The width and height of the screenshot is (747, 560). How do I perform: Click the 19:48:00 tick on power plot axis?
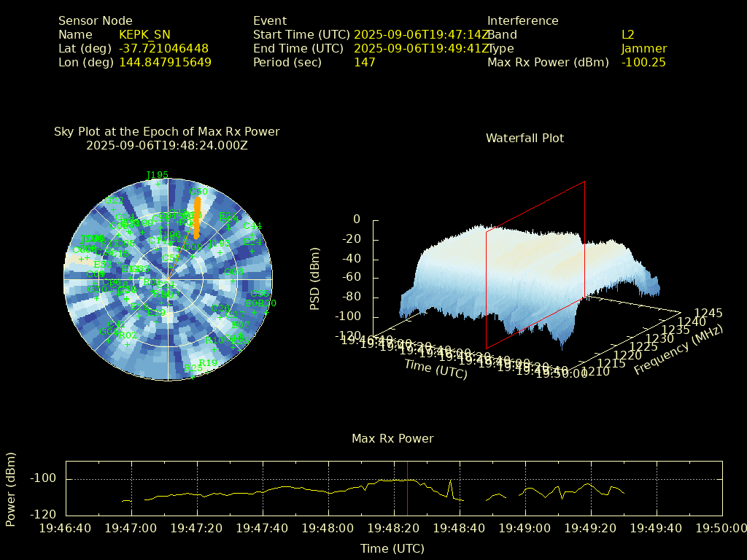coord(328,528)
